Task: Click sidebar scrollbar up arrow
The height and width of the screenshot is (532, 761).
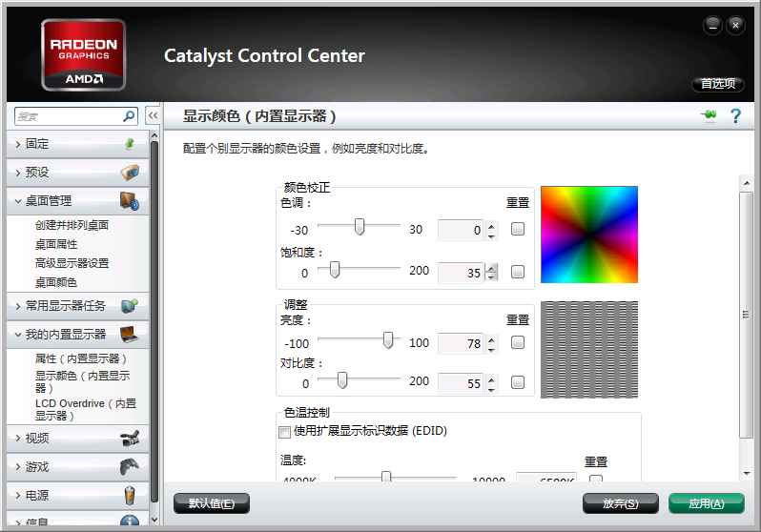Action: click(x=154, y=135)
